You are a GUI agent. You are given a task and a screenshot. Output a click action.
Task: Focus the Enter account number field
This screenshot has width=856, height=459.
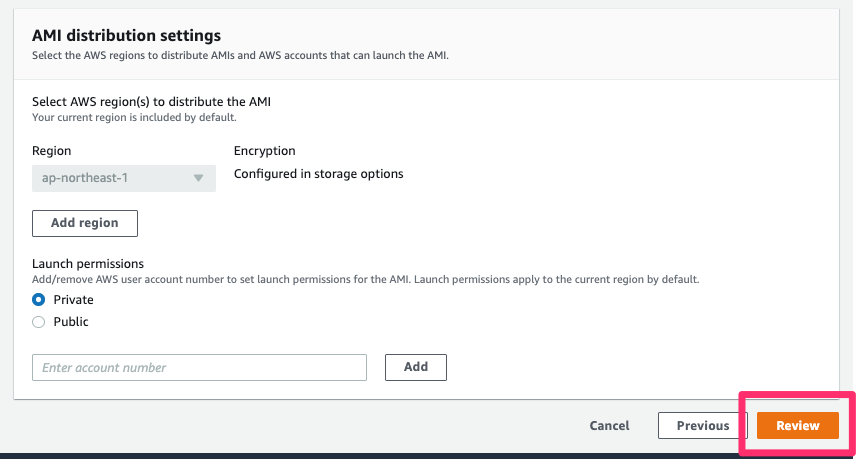tap(199, 367)
